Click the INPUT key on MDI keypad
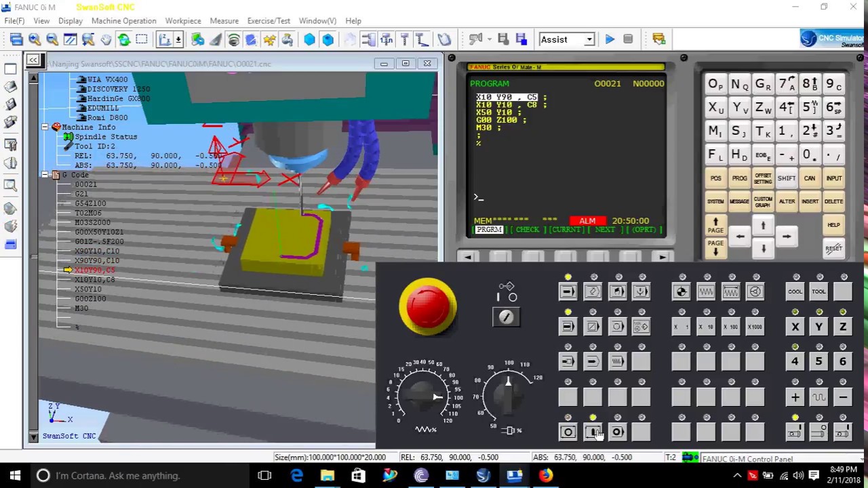The image size is (868, 488). (x=833, y=178)
